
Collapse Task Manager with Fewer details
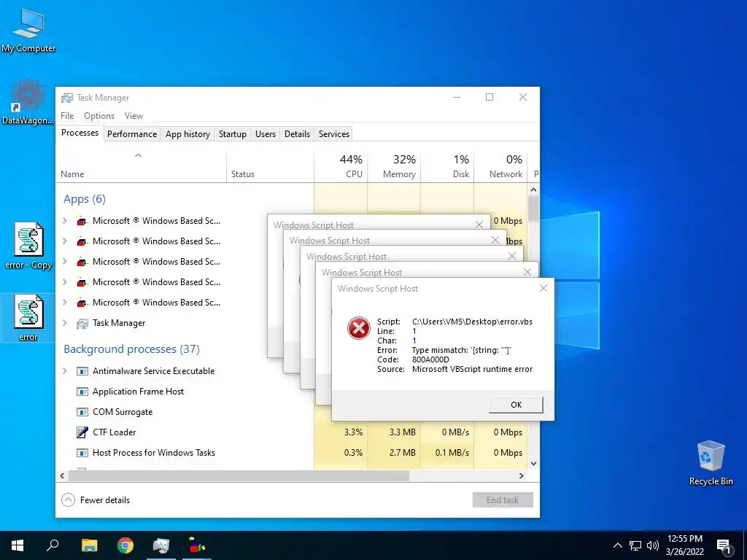(96, 500)
